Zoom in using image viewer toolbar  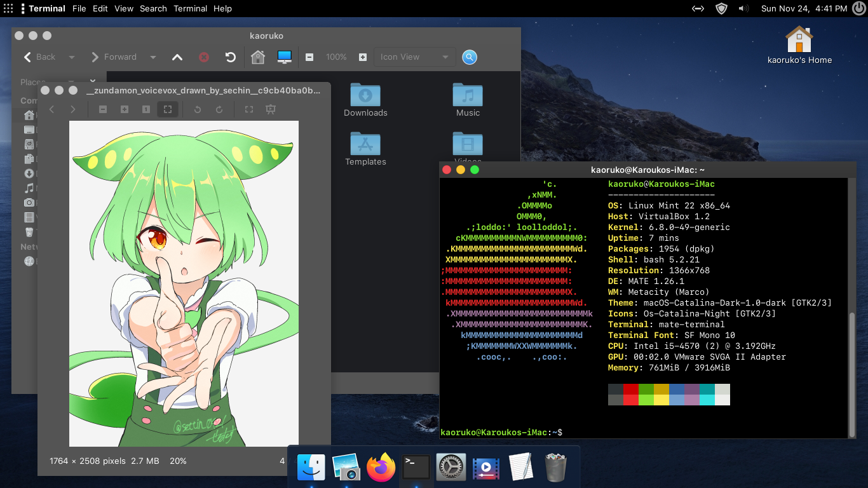coord(125,109)
